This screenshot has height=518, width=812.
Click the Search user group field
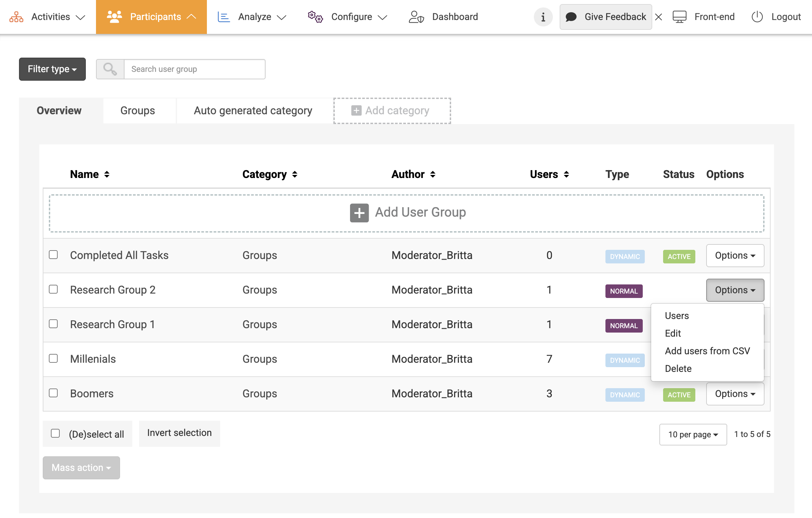pyautogui.click(x=194, y=69)
